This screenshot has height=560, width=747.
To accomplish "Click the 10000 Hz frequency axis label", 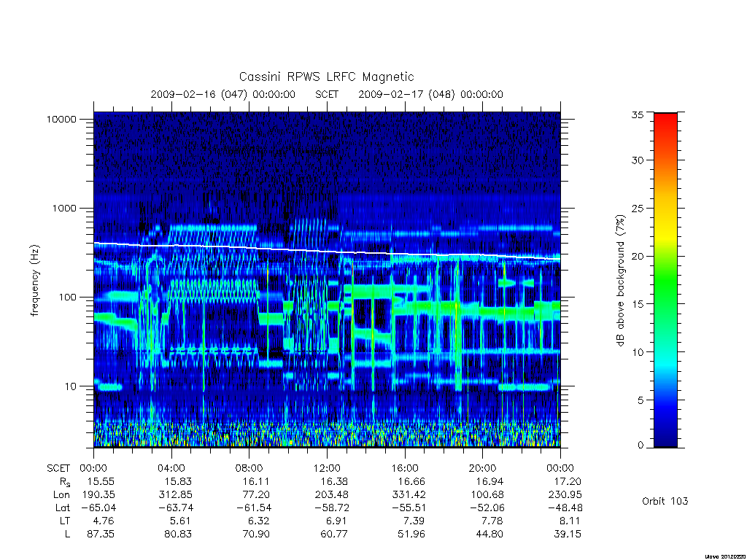I will click(61, 119).
